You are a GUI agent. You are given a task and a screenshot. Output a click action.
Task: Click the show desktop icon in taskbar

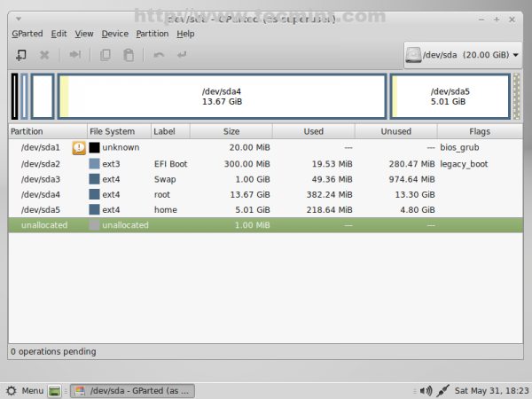pyautogui.click(x=54, y=391)
